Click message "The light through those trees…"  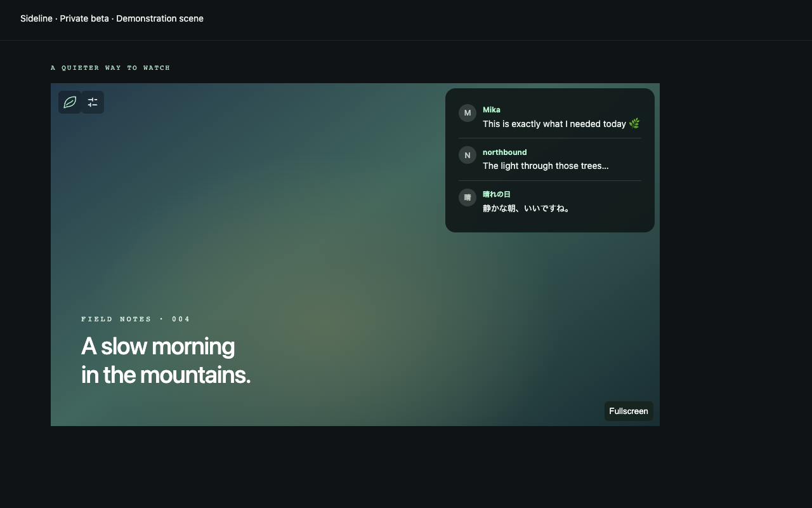[x=546, y=166]
